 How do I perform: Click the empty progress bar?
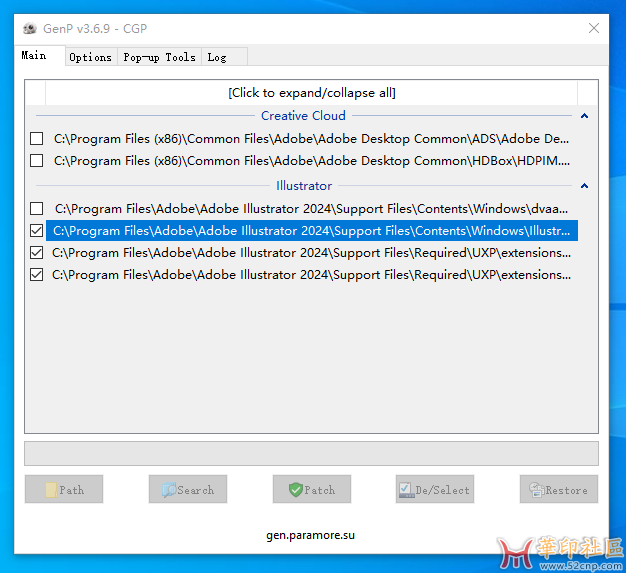coord(311,453)
